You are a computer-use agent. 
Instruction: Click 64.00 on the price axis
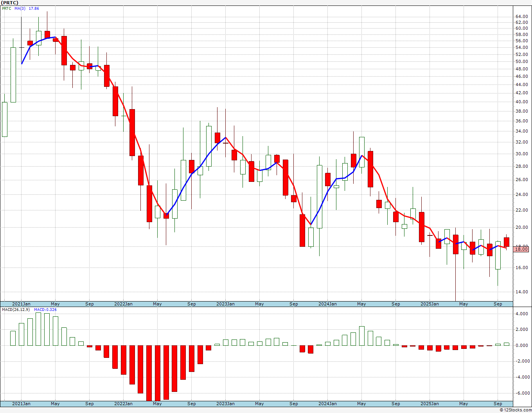(x=522, y=16)
